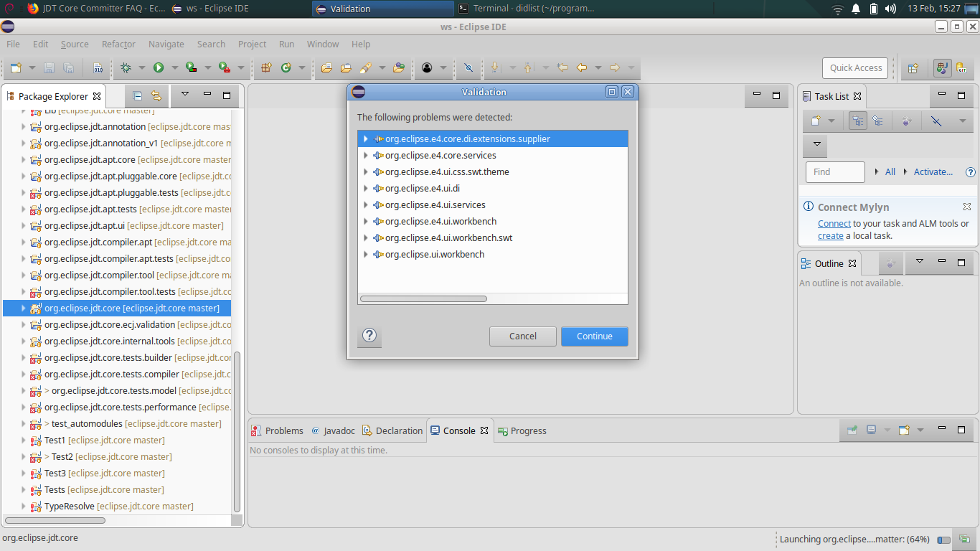Click the Find field in Task List
Screen dimensions: 980x551
point(835,171)
